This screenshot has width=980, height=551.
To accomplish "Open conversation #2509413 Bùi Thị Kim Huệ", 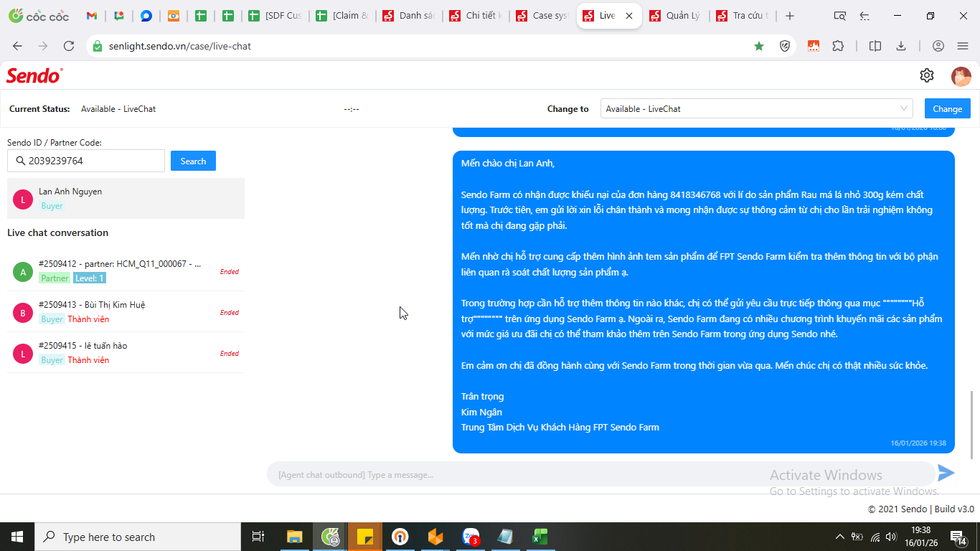I will pyautogui.click(x=126, y=311).
